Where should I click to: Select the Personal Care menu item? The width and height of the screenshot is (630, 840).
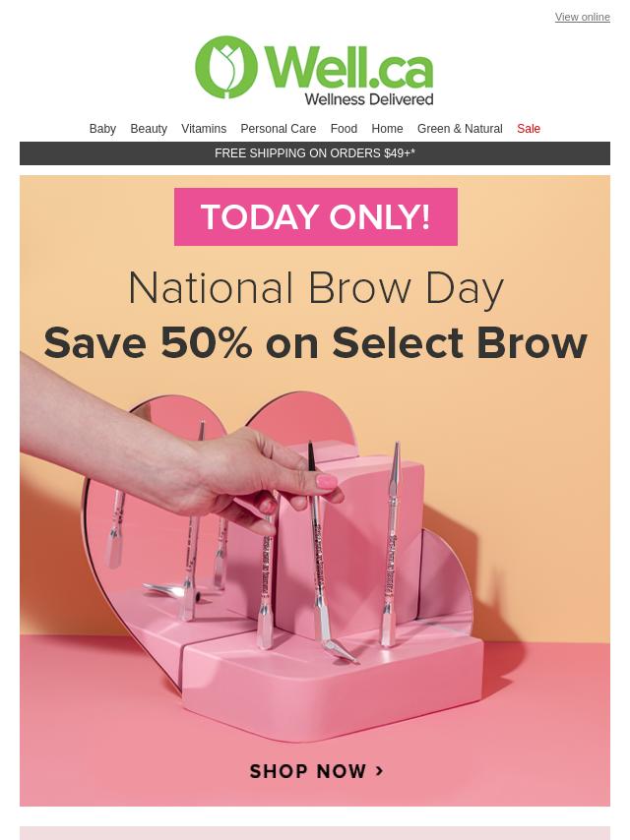coord(279,129)
